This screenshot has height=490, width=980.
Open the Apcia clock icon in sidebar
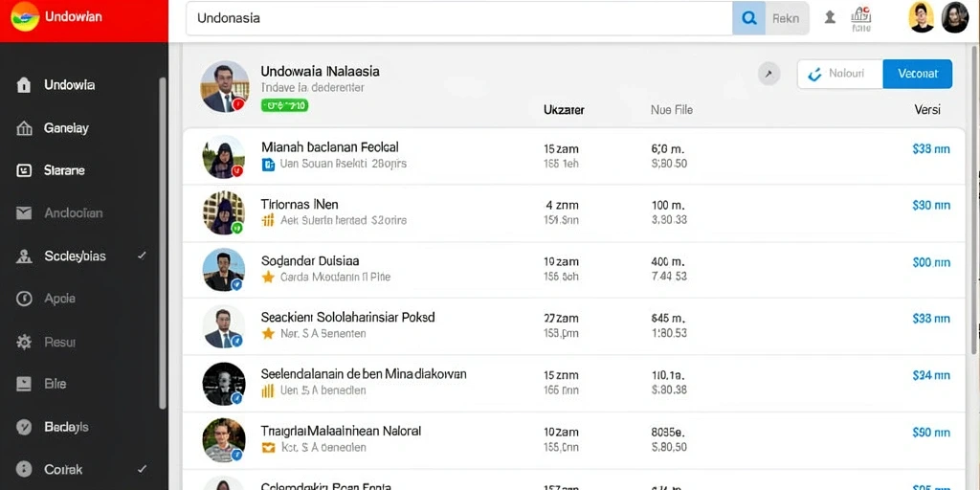pyautogui.click(x=24, y=299)
